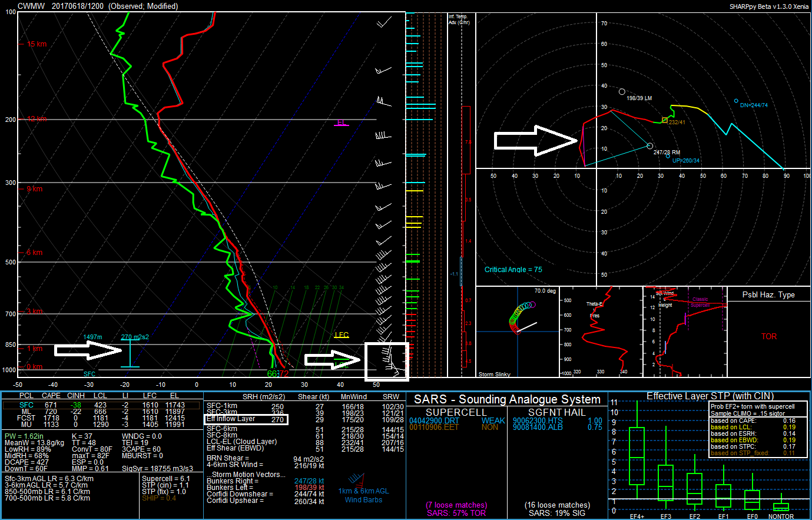The height and width of the screenshot is (520, 812).
Task: Click the 1km & 6km AGL Wind Barbs icon
Action: coord(363,488)
